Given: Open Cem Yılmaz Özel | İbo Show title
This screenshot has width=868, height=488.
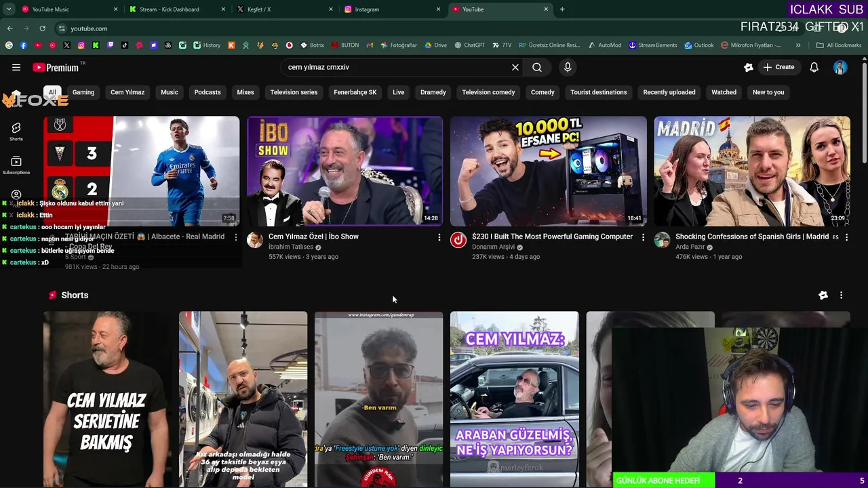Looking at the screenshot, I should click(313, 237).
